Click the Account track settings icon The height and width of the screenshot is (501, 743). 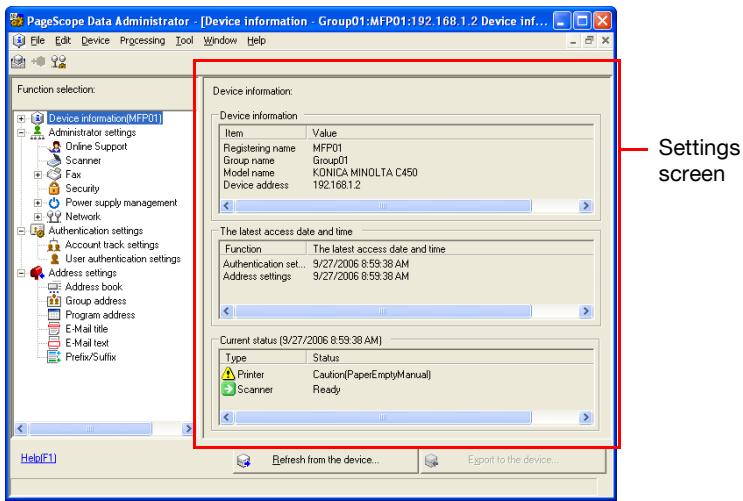pos(54,245)
